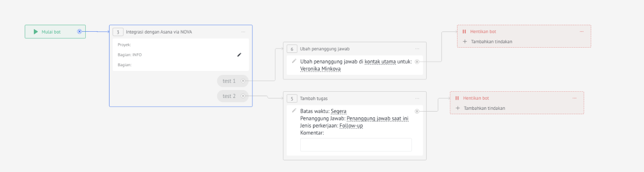
Task: Click the step number 6 badge
Action: point(292,49)
